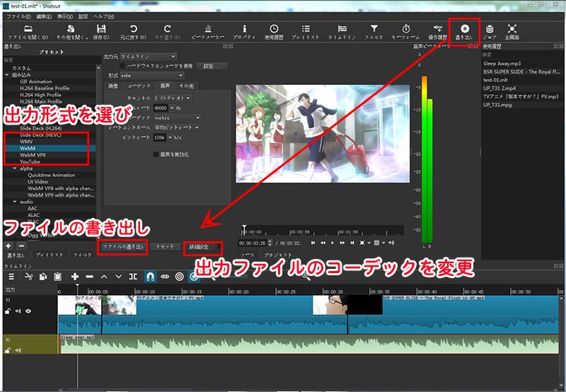Click the timeline Overwrite down-chevron icon
Viewport: 566px width, 392px height.
118,277
